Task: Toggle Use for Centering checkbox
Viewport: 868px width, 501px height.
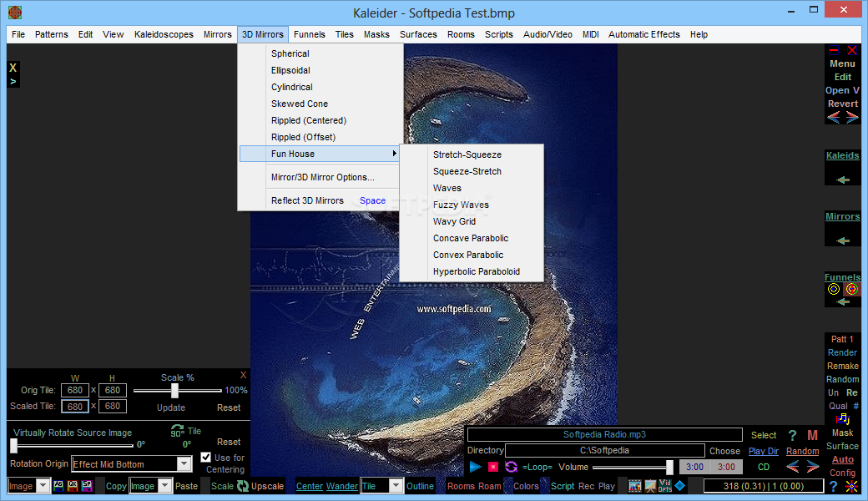Action: pyautogui.click(x=206, y=458)
